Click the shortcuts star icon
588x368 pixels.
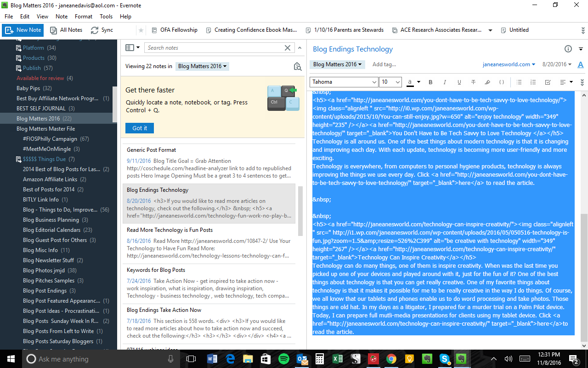point(141,30)
